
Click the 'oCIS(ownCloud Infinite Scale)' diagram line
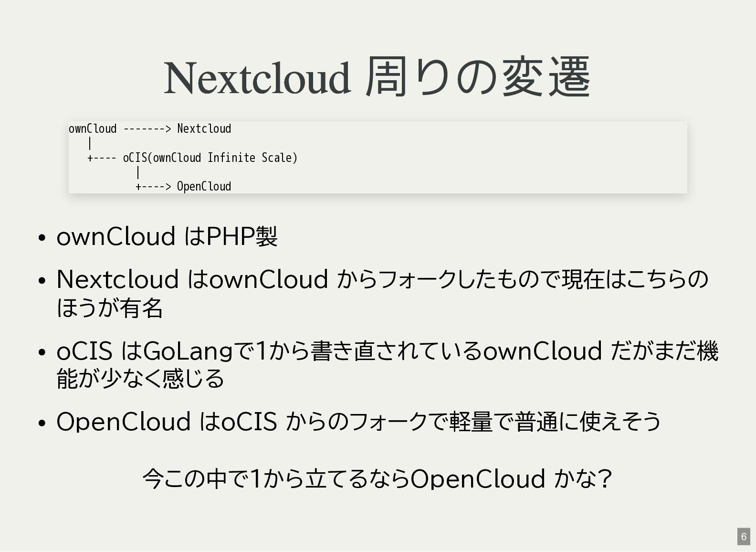pyautogui.click(x=192, y=158)
